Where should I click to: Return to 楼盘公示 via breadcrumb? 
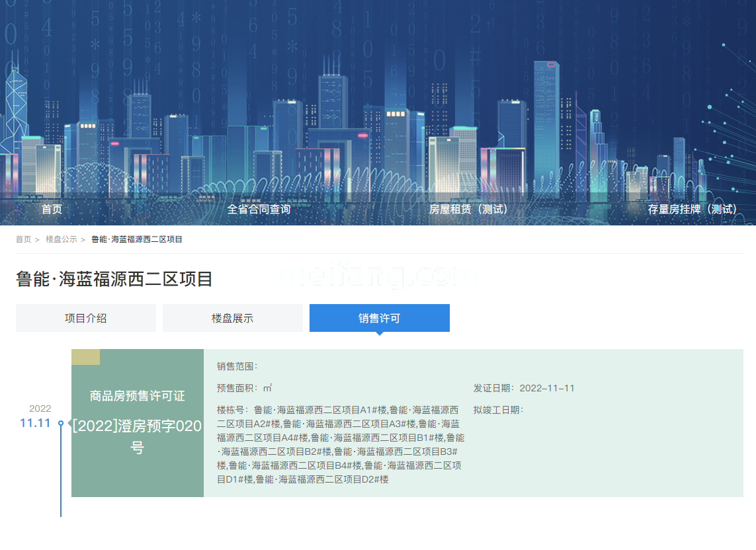(x=61, y=239)
